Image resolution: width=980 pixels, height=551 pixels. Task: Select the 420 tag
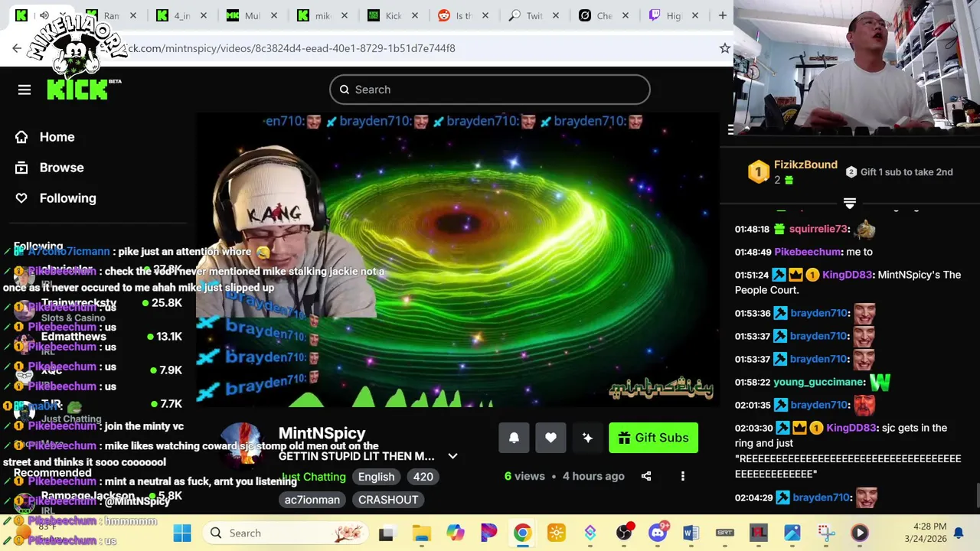click(x=423, y=477)
